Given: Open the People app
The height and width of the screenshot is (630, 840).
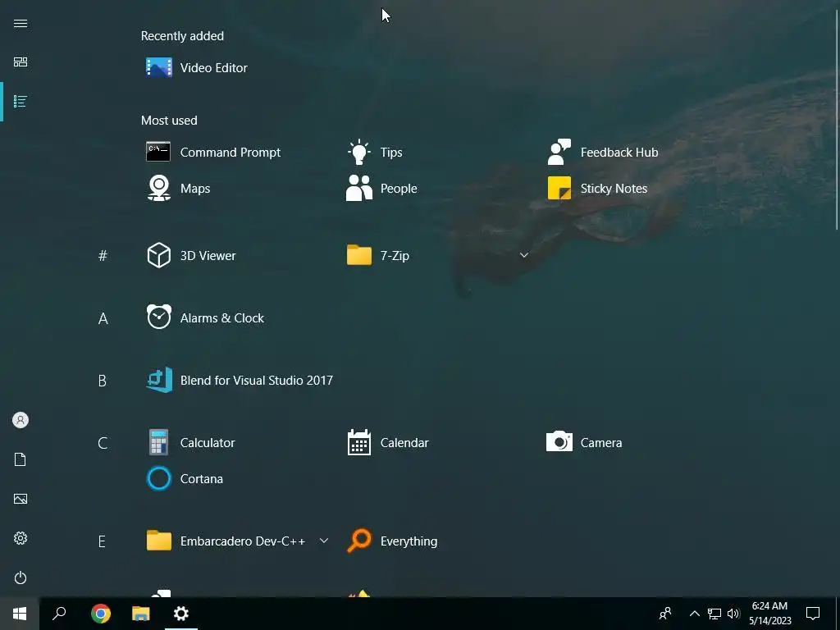Looking at the screenshot, I should 382,189.
